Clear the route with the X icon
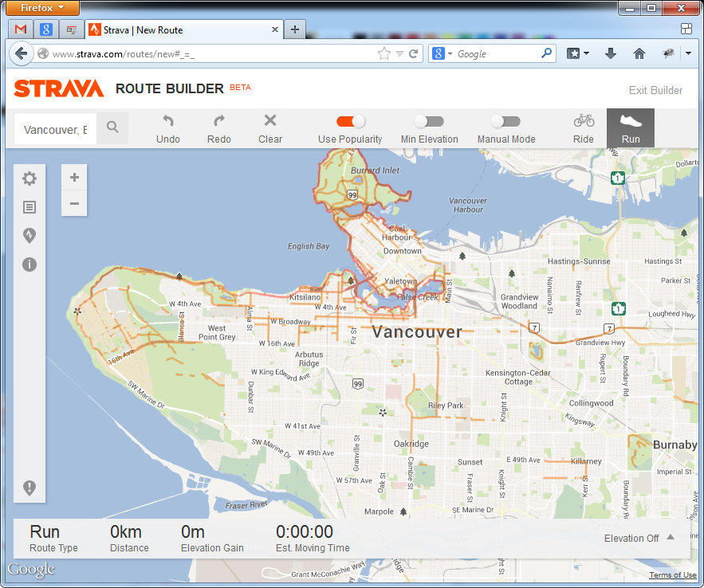The image size is (704, 588). (x=270, y=121)
